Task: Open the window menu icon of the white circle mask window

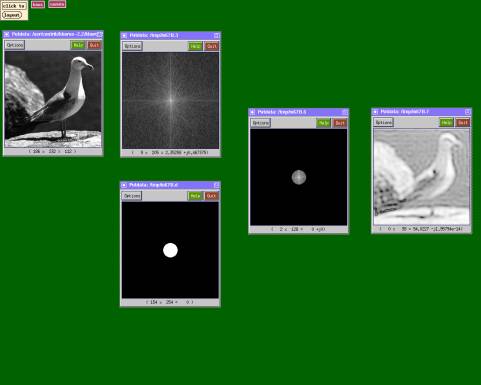Action: (124, 185)
